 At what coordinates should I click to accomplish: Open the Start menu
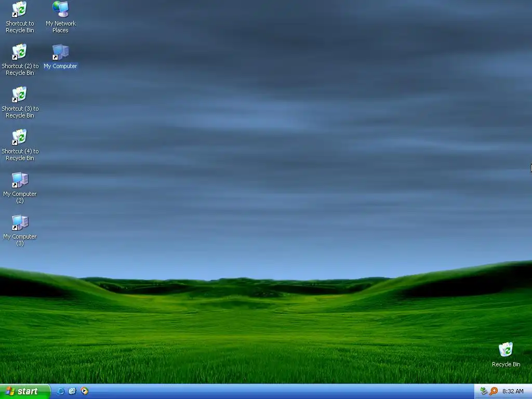pos(25,391)
